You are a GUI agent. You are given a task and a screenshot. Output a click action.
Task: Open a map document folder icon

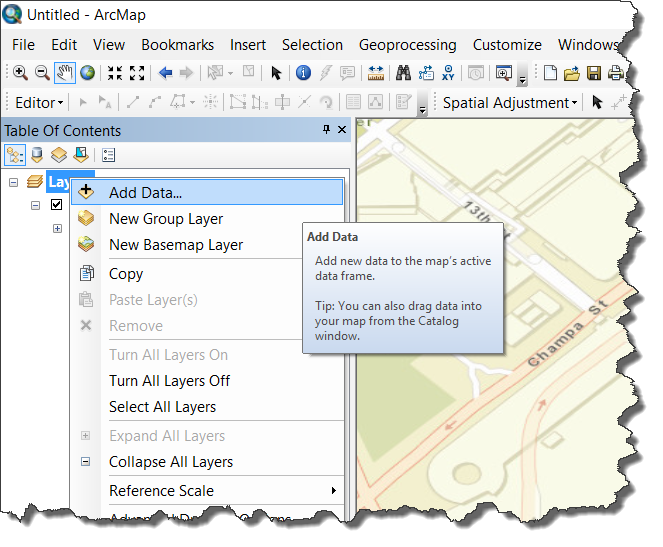click(x=571, y=73)
